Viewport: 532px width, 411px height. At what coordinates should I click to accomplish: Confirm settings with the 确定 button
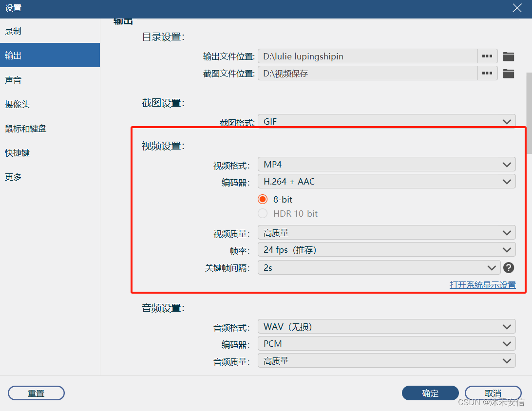pos(430,393)
